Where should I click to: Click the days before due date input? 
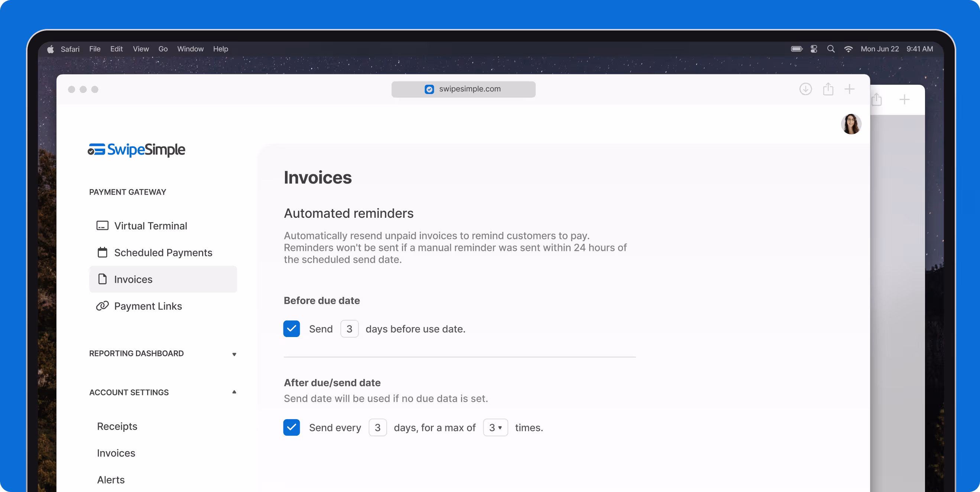point(349,329)
